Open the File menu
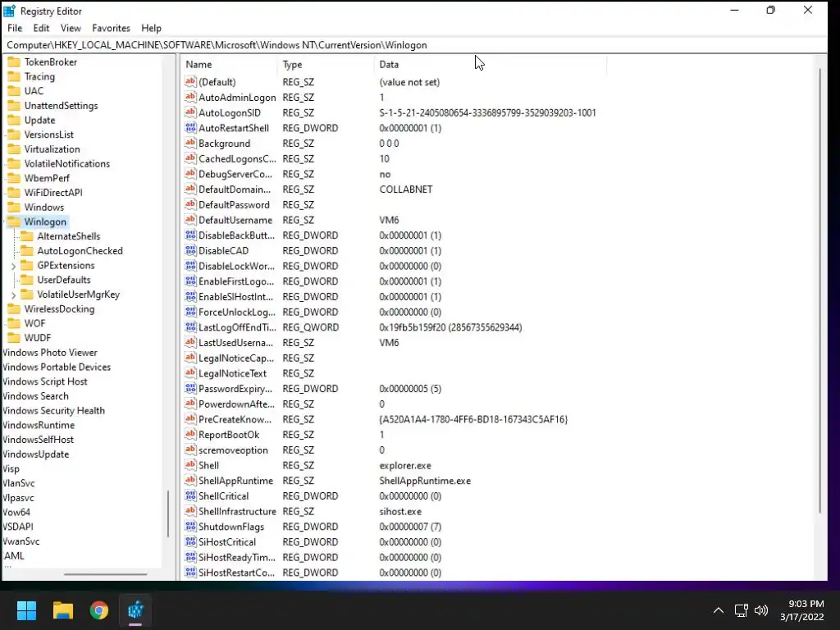Screen dimensions: 840x630 pos(15,28)
